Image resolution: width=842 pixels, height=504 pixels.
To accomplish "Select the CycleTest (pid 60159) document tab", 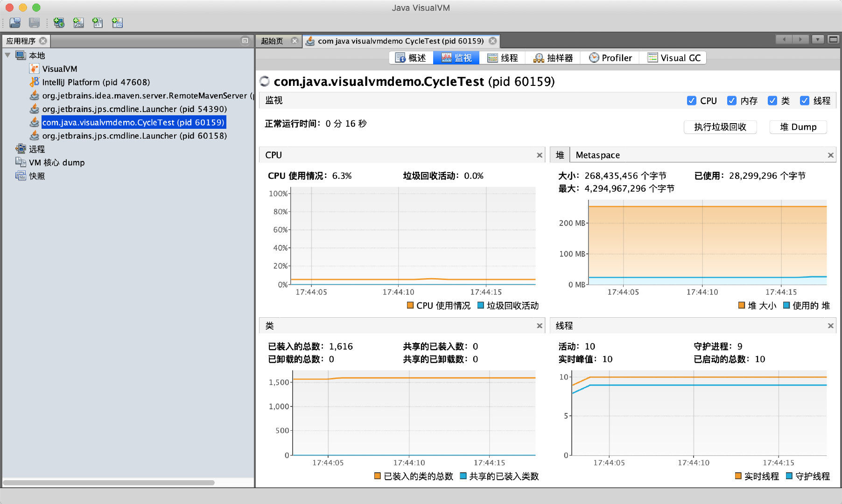I will click(400, 41).
